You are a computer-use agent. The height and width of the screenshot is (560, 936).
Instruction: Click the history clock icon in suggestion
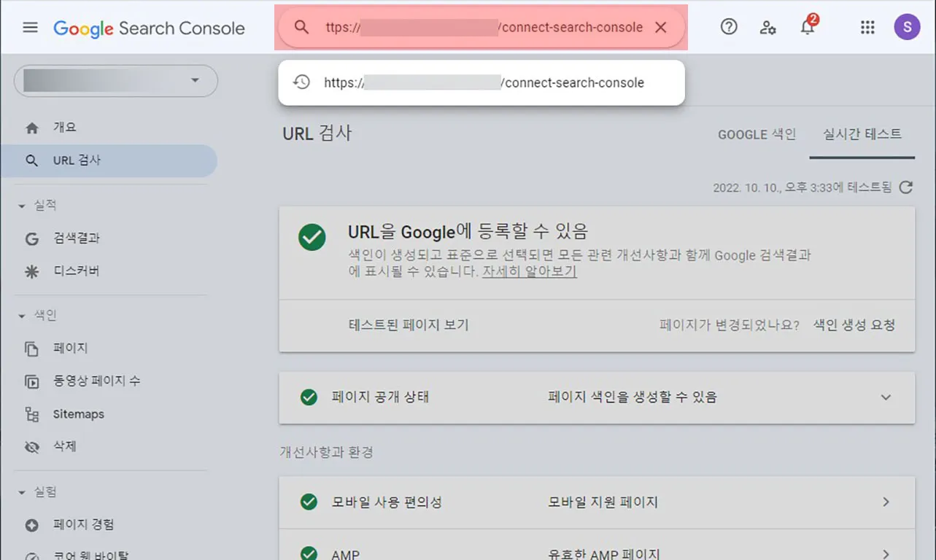301,82
